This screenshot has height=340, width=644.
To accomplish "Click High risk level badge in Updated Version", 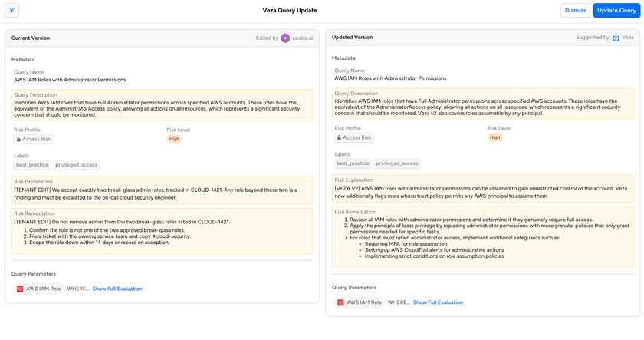I will tap(495, 137).
